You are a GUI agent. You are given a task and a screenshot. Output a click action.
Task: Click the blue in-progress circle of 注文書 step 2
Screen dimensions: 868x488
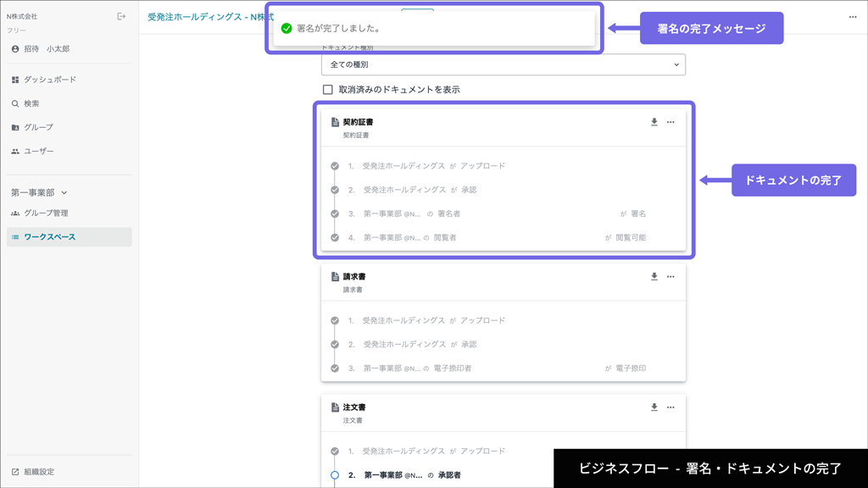pyautogui.click(x=335, y=474)
